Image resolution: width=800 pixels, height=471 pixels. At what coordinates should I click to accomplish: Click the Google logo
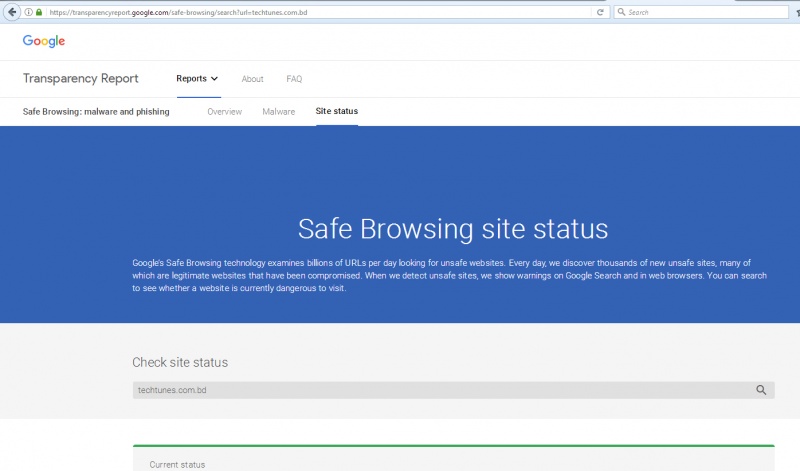[x=44, y=41]
